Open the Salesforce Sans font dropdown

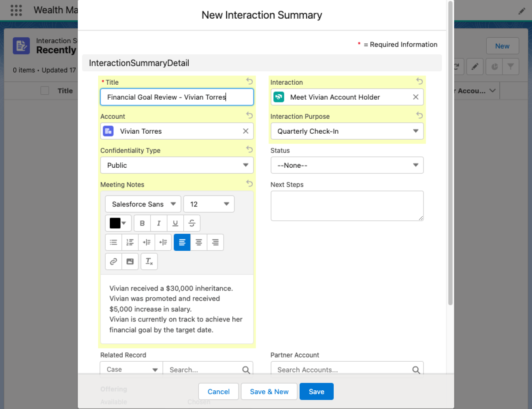[143, 204]
